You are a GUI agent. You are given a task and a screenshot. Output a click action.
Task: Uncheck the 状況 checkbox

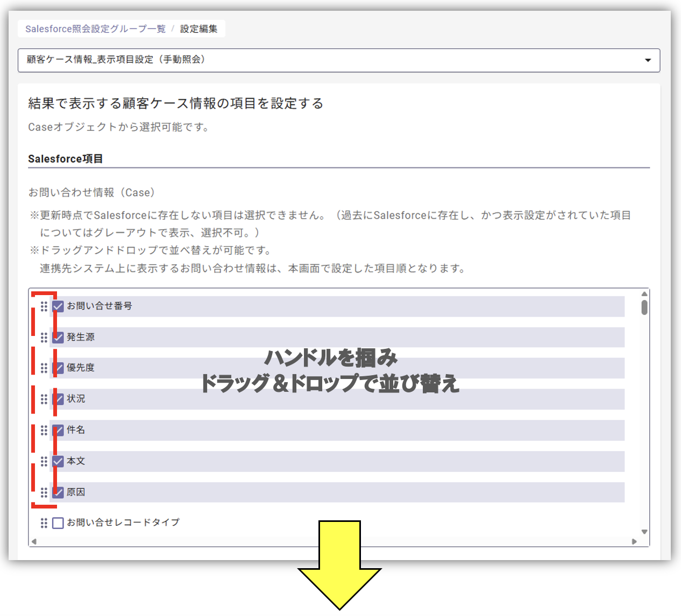click(58, 399)
